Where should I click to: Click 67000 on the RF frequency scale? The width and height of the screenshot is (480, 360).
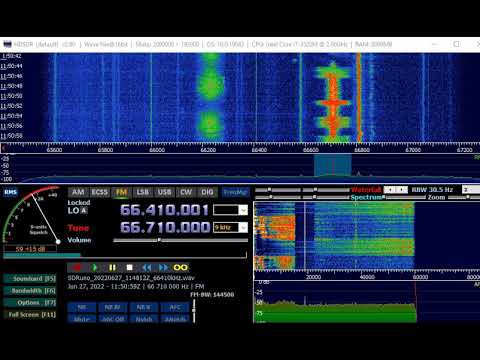(x=413, y=150)
